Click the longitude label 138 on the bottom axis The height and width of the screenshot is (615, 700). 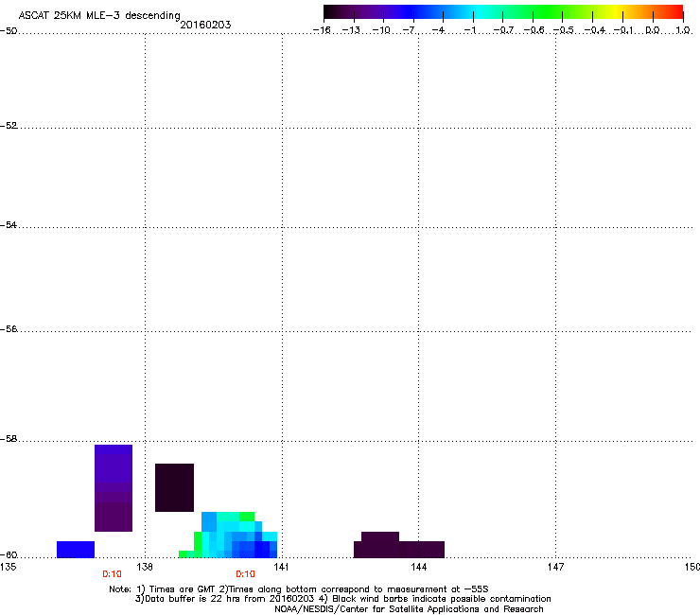coord(145,567)
